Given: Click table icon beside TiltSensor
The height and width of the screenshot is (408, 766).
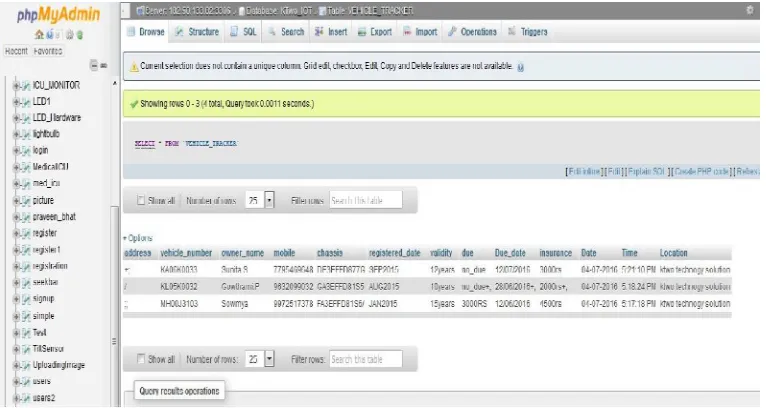Looking at the screenshot, I should (26, 349).
